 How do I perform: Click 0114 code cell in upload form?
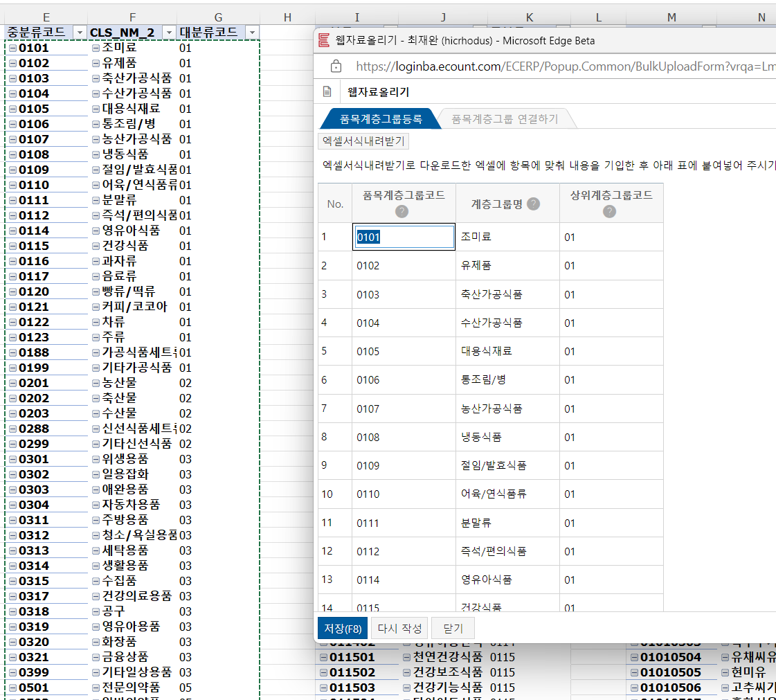coord(404,580)
